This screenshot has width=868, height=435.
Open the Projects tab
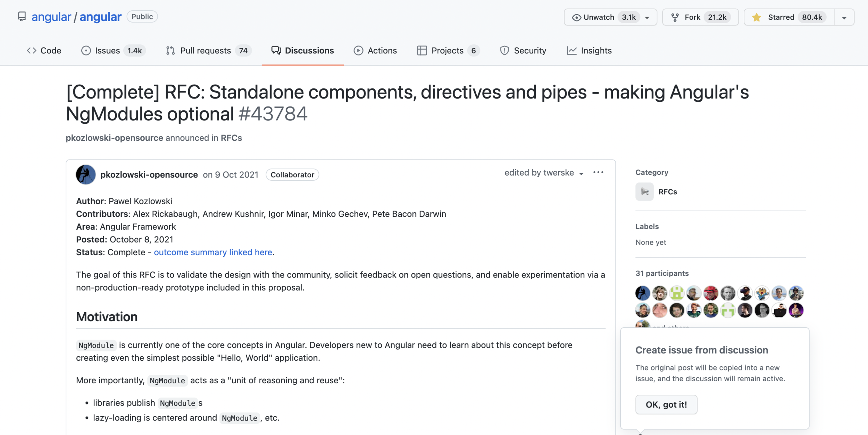coord(448,51)
